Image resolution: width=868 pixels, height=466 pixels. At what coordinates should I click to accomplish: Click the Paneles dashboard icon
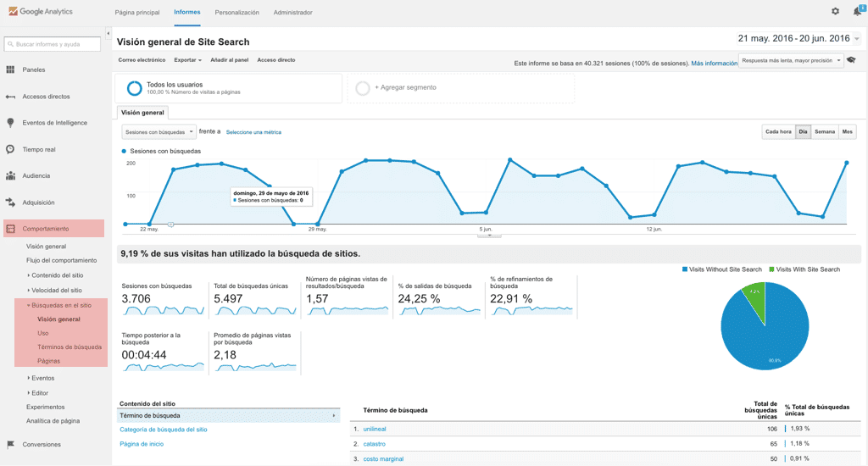coord(10,69)
